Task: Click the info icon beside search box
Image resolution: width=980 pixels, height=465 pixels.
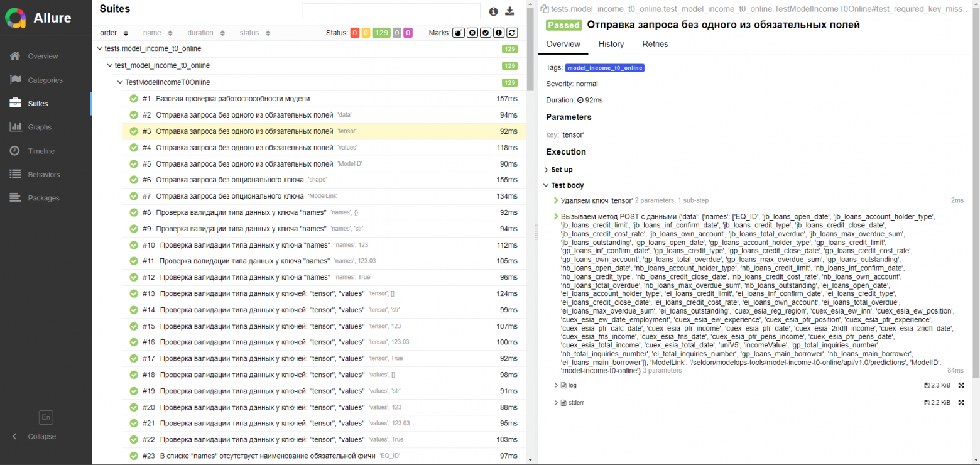Action: (493, 11)
